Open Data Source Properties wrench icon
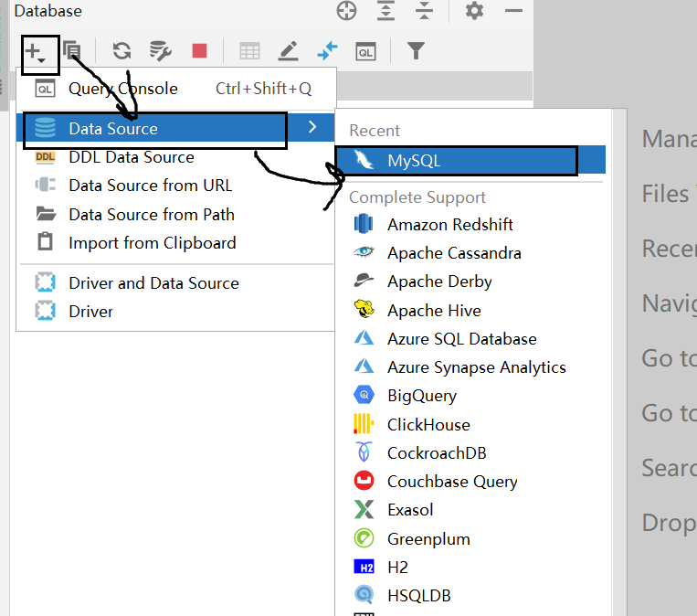 pyautogui.click(x=161, y=50)
